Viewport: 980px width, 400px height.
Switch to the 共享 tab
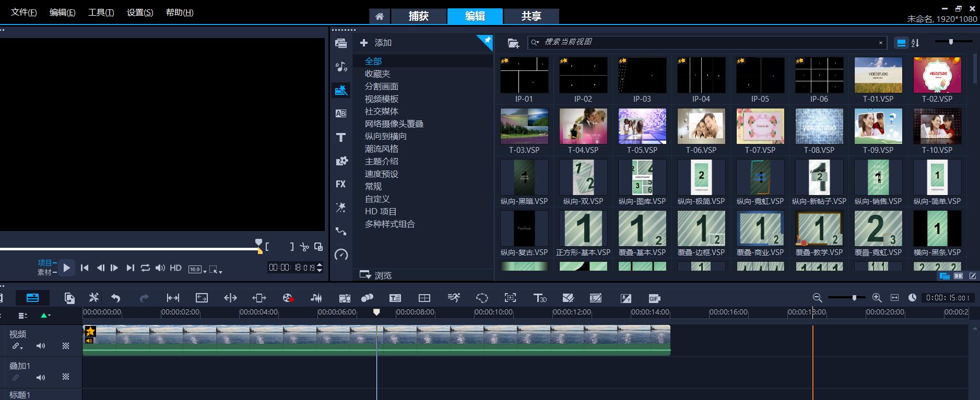click(531, 16)
